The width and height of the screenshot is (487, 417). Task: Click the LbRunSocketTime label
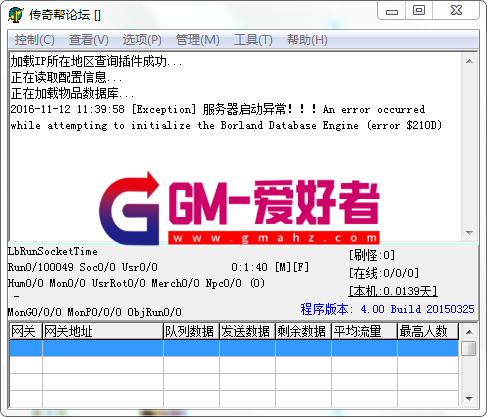point(53,252)
